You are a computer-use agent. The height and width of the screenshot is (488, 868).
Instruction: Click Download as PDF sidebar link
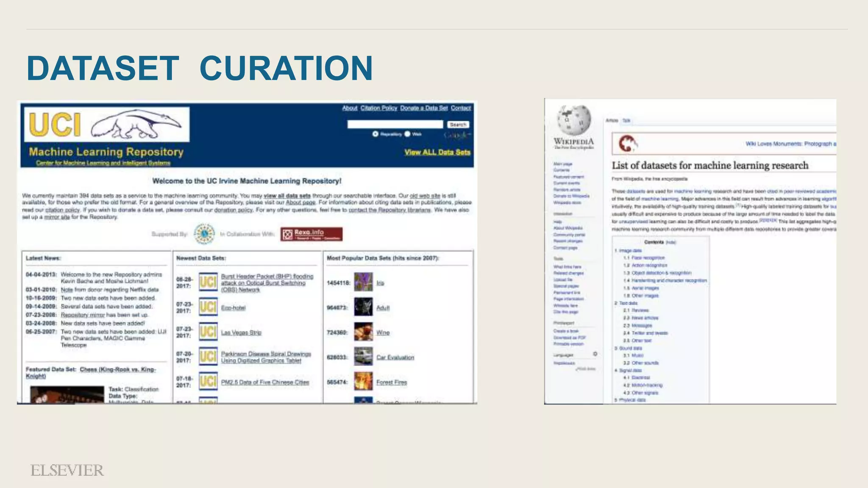coord(570,338)
